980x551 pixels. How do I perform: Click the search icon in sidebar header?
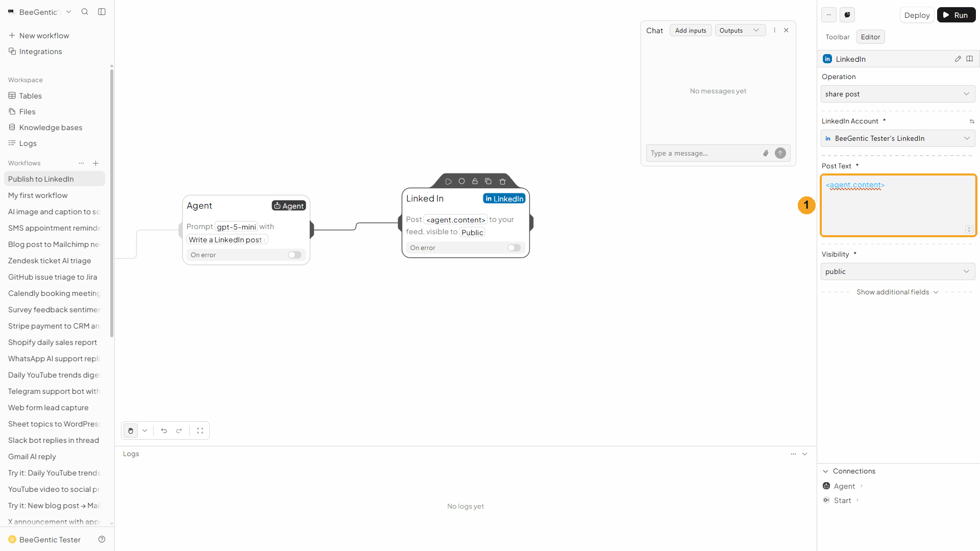pos(85,12)
